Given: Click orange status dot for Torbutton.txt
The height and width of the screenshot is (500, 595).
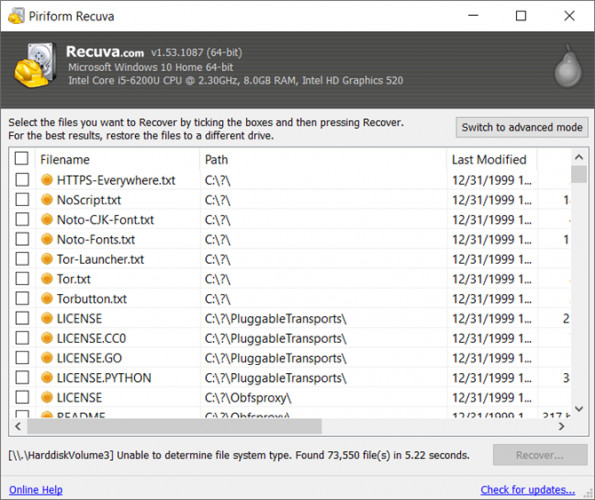Looking at the screenshot, I should (x=47, y=299).
